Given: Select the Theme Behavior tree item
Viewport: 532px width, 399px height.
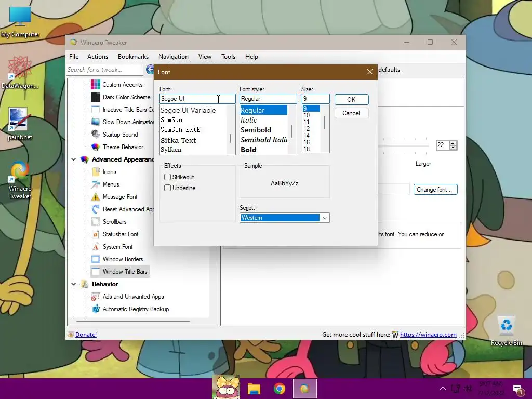Looking at the screenshot, I should click(x=123, y=147).
